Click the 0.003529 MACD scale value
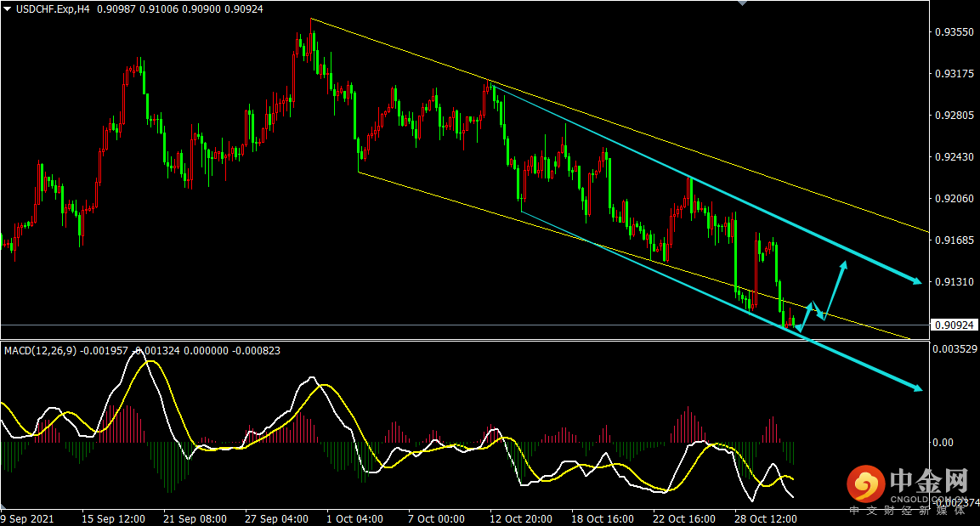This screenshot has width=980, height=526. tap(955, 349)
